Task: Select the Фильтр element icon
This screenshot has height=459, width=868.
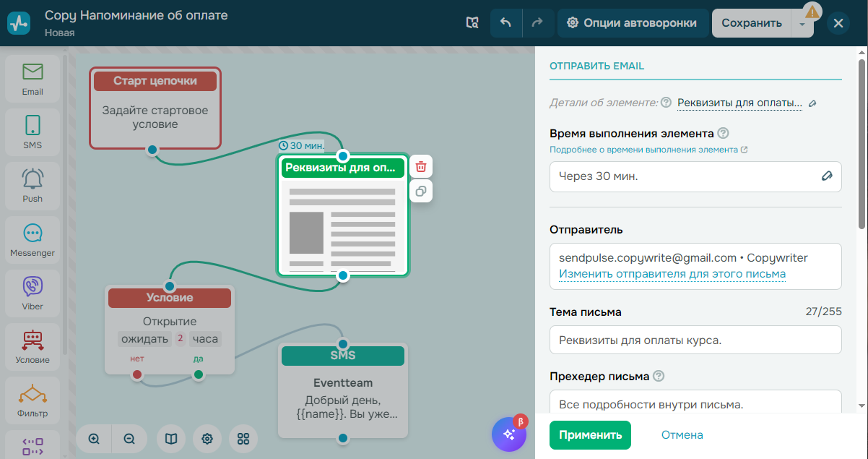Action: click(x=32, y=400)
